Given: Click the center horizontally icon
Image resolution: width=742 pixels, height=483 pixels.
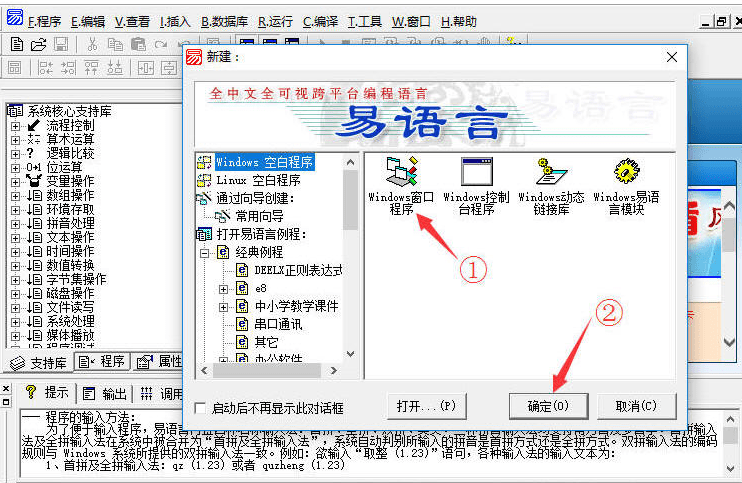Looking at the screenshot, I should point(146,68).
